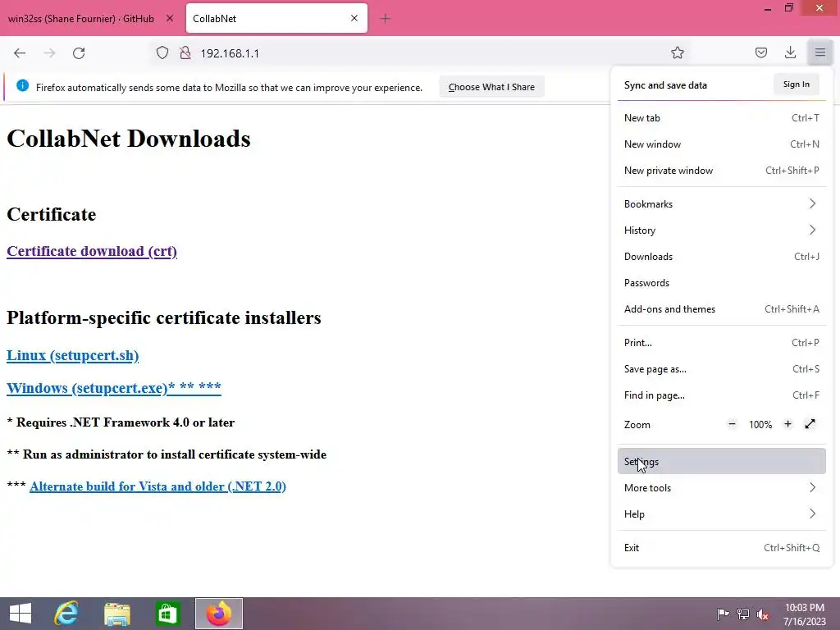Expand the History submenu
The image size is (840, 630).
pyautogui.click(x=722, y=230)
